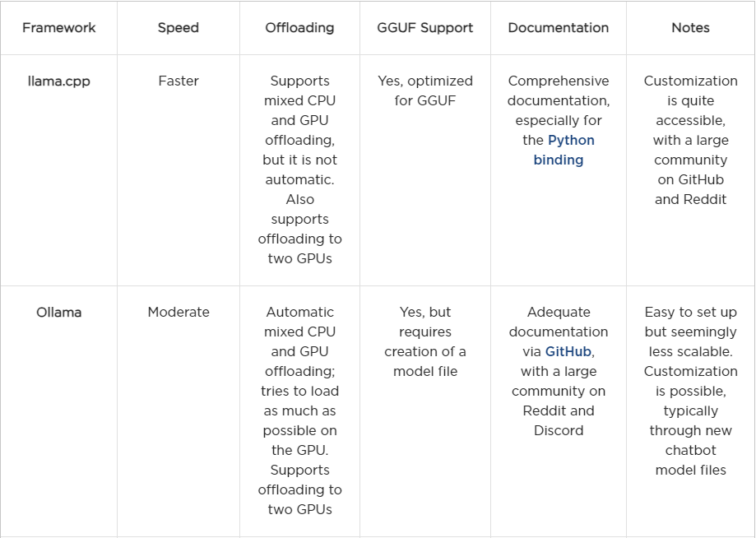Select the Speed column header
Screen dimensions: 756x538
click(179, 28)
